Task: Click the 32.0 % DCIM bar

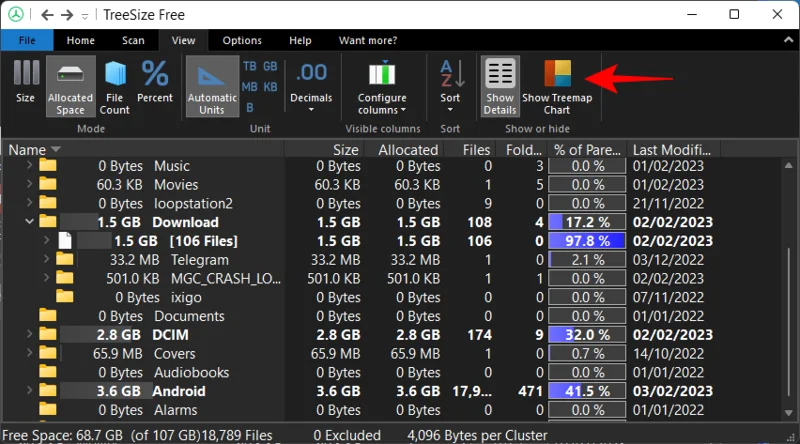Action: coord(587,334)
